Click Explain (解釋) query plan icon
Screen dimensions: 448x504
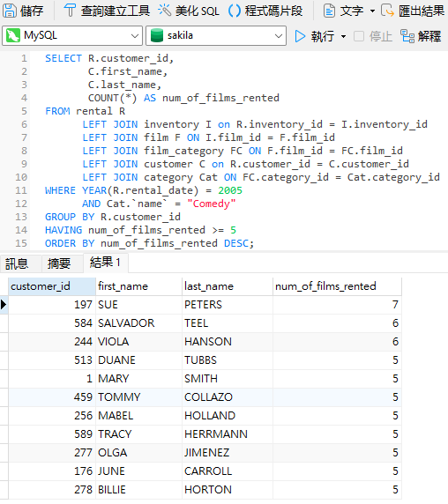(407, 36)
